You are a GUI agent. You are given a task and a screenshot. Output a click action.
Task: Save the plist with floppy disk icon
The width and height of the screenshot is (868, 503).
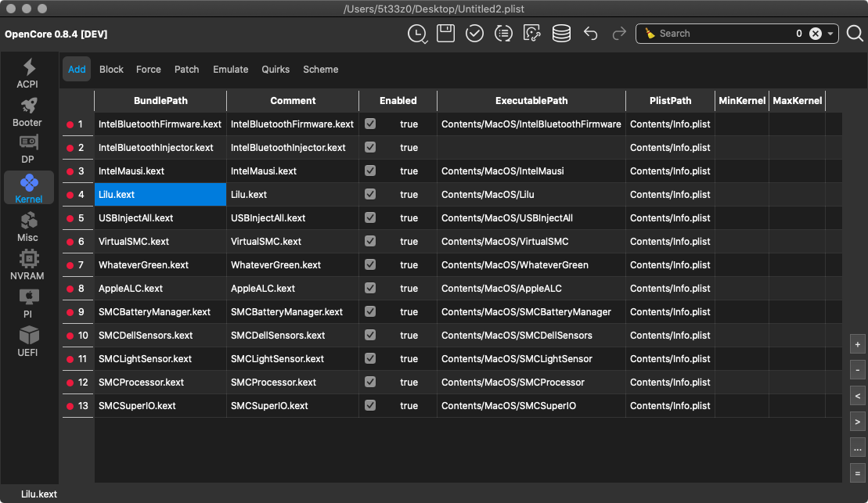pyautogui.click(x=445, y=34)
